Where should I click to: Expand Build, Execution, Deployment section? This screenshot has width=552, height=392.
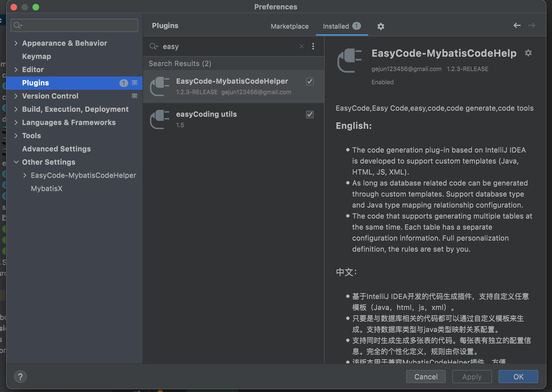pyautogui.click(x=16, y=109)
